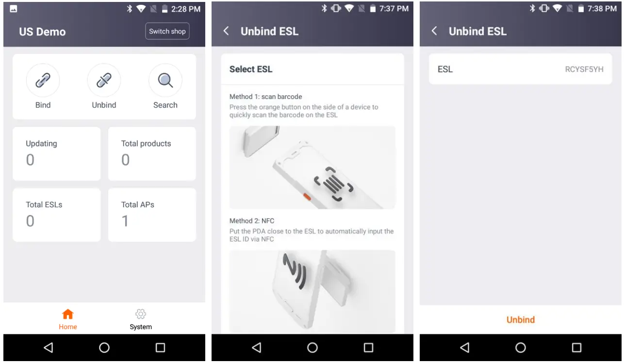Go back from Select ESL screen
This screenshot has height=364, width=624.
226,31
